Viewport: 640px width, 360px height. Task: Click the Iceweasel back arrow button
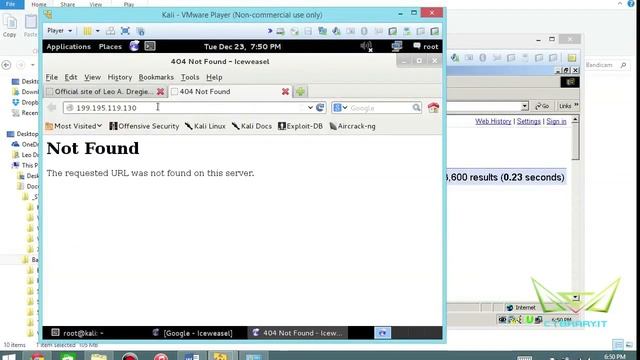pos(52,107)
